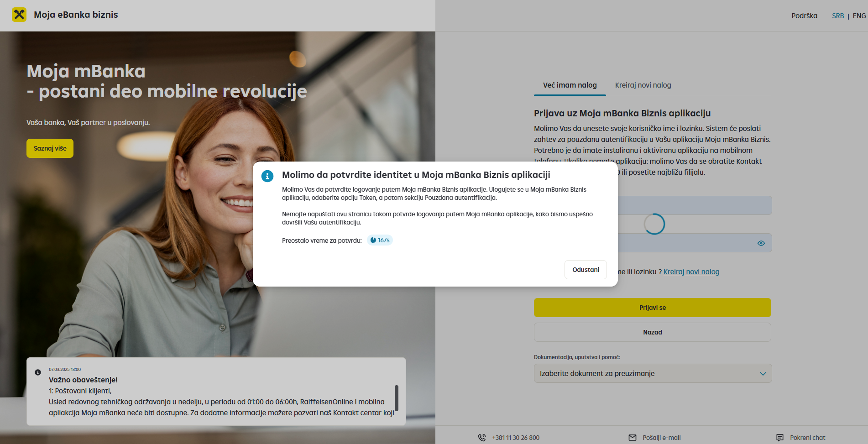Image resolution: width=868 pixels, height=444 pixels.
Task: Click the Saznaj više button
Action: pos(50,148)
